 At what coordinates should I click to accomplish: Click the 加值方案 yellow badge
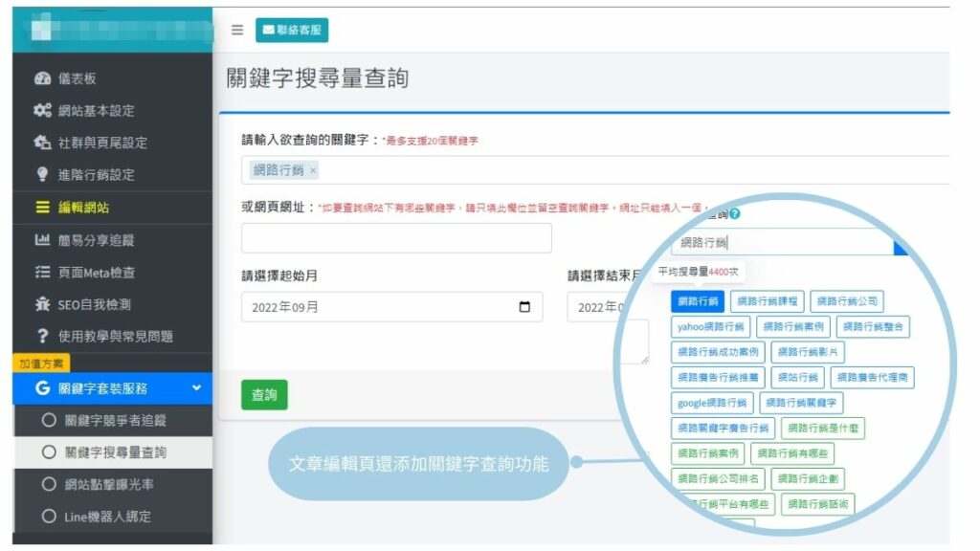click(40, 364)
